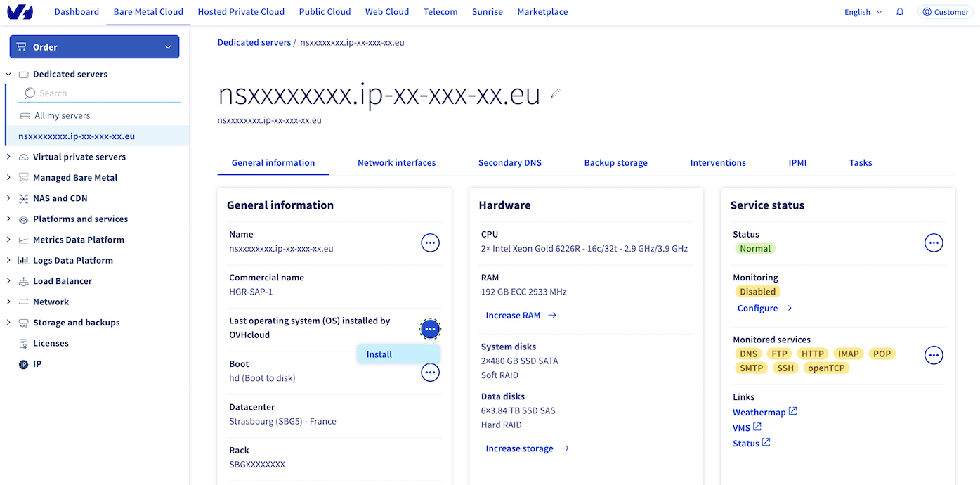This screenshot has width=980, height=485.
Task: Switch to the IPMI tab
Action: pos(797,162)
